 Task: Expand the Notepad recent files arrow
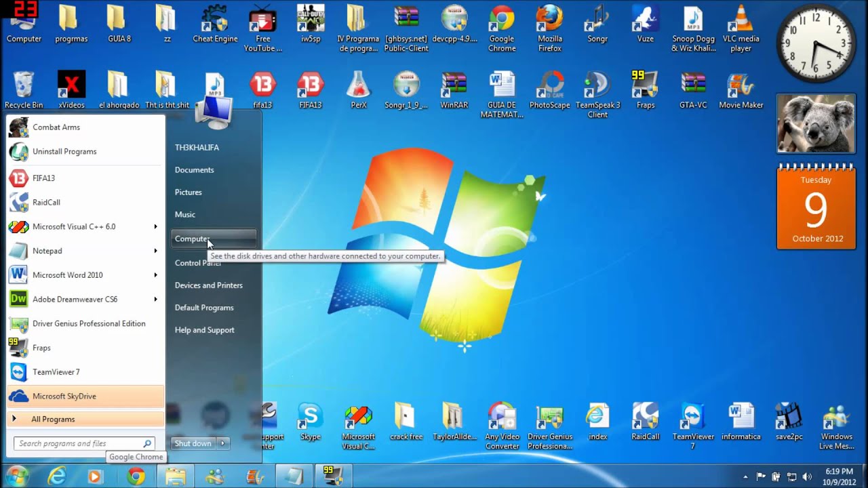155,251
